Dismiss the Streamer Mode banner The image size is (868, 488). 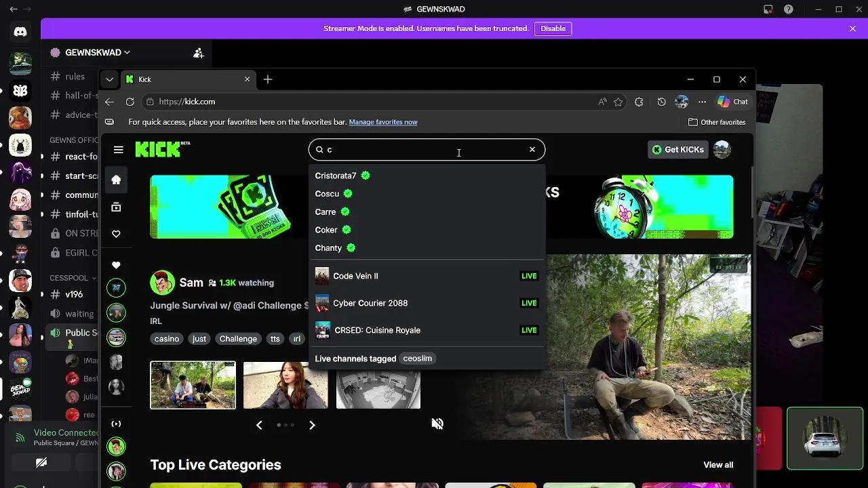coord(852,28)
